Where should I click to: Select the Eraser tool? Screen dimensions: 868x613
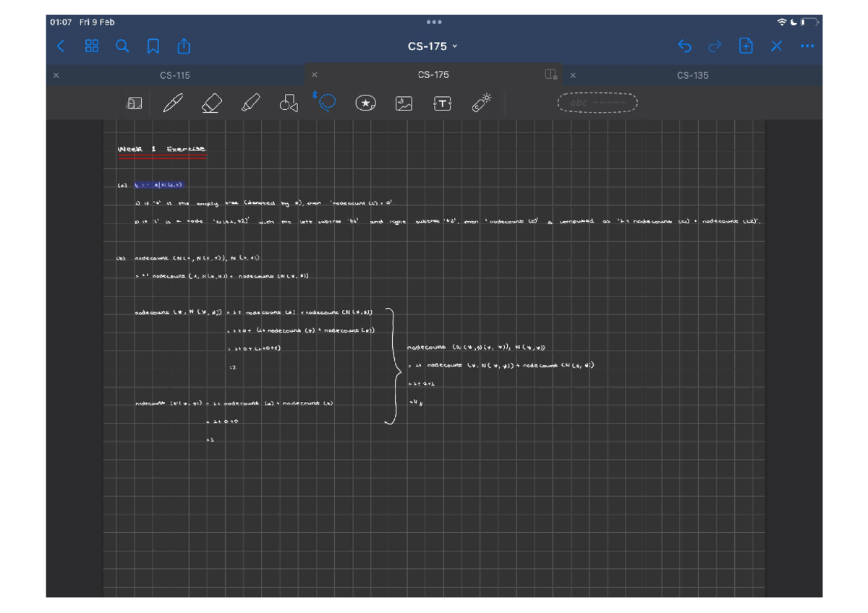pyautogui.click(x=211, y=103)
